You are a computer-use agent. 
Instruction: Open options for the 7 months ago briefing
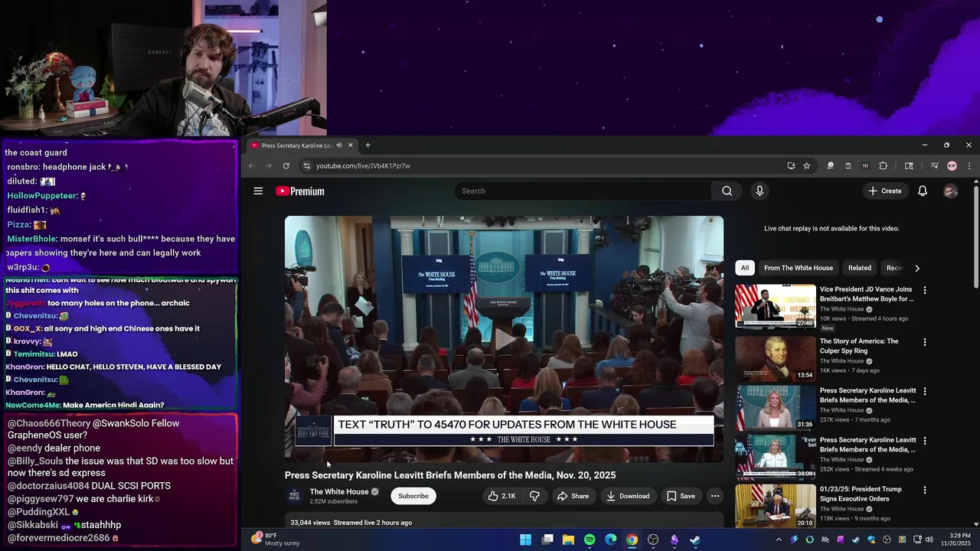tap(924, 391)
